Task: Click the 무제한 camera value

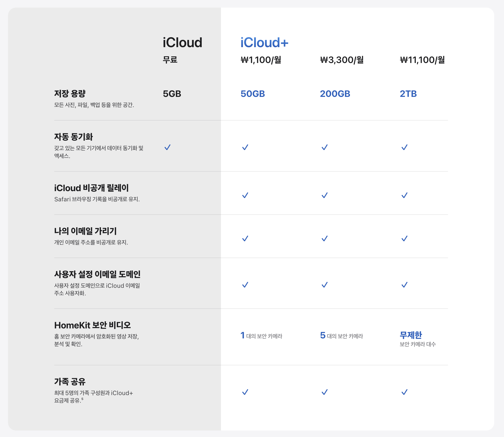Action: pos(411,335)
